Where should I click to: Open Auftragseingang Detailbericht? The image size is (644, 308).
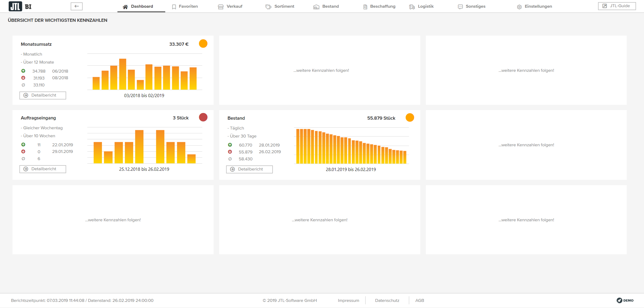[x=43, y=169]
